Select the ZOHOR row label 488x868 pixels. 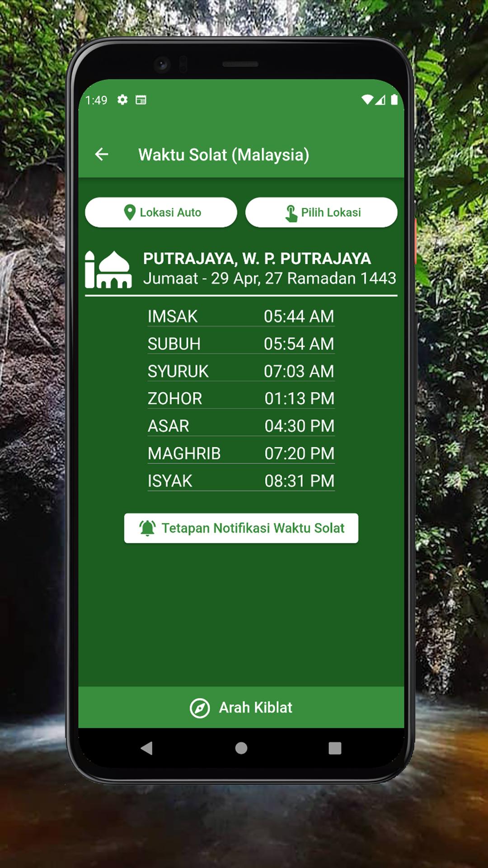[175, 399]
